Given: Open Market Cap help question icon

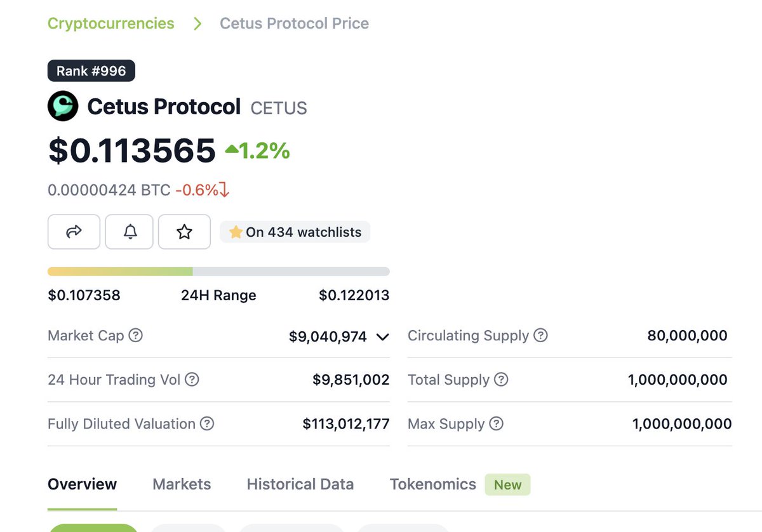Looking at the screenshot, I should (135, 335).
